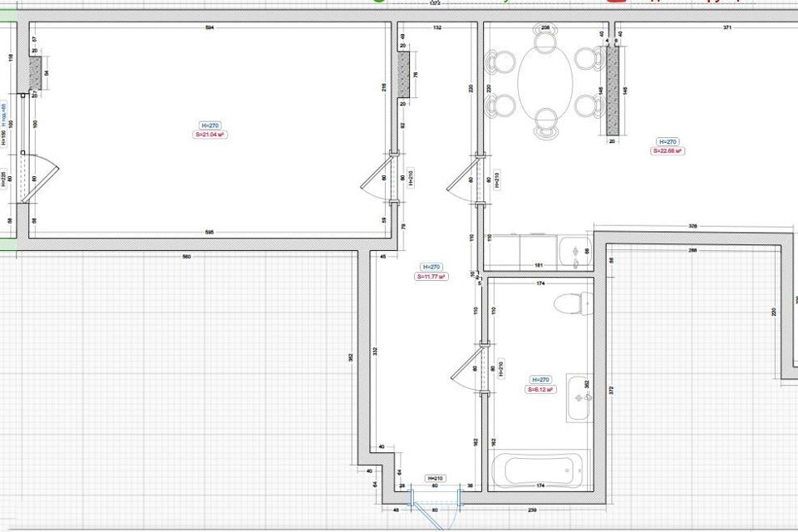Click the S=21.04 m² area label
This screenshot has height=532, width=798.
tap(210, 134)
